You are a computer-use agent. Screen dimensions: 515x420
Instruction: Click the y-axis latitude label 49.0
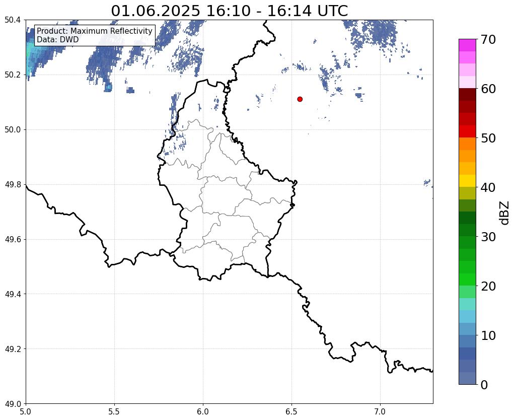tap(13, 404)
